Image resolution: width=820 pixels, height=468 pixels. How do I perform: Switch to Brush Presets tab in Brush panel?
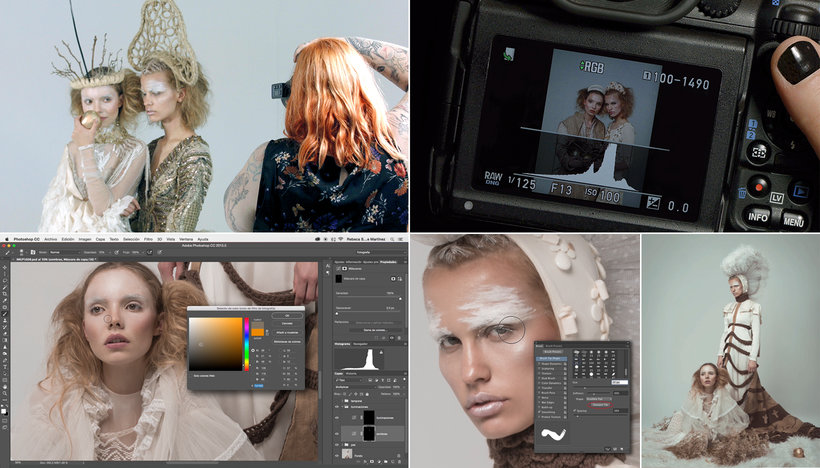[553, 346]
